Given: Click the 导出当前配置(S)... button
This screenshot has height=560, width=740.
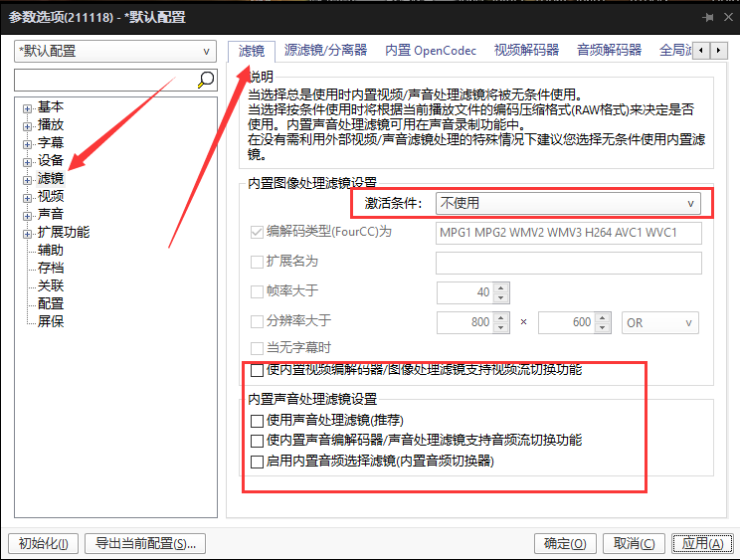Looking at the screenshot, I should click(145, 543).
